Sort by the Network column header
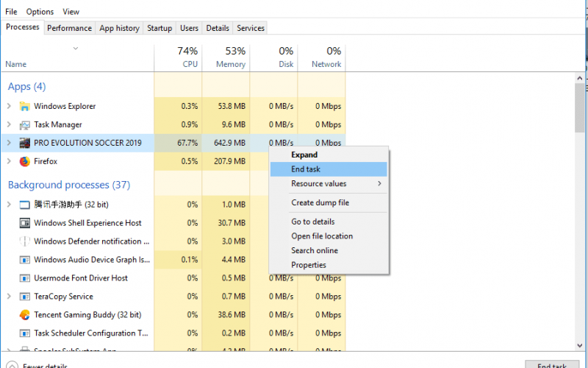Viewport: 588px width, 368px height. pos(322,57)
